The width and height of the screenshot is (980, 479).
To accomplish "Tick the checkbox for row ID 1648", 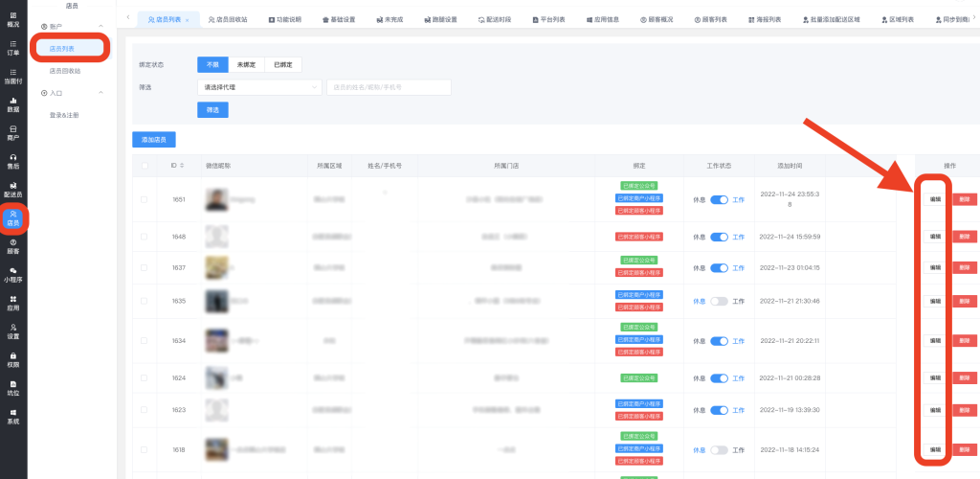I will coord(145,237).
